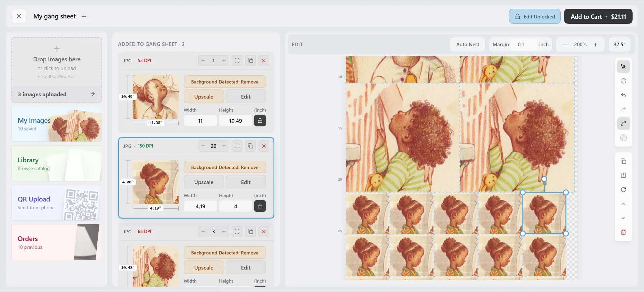The width and height of the screenshot is (644, 292).
Task: Edit the 150 DPI image
Action: (x=246, y=182)
